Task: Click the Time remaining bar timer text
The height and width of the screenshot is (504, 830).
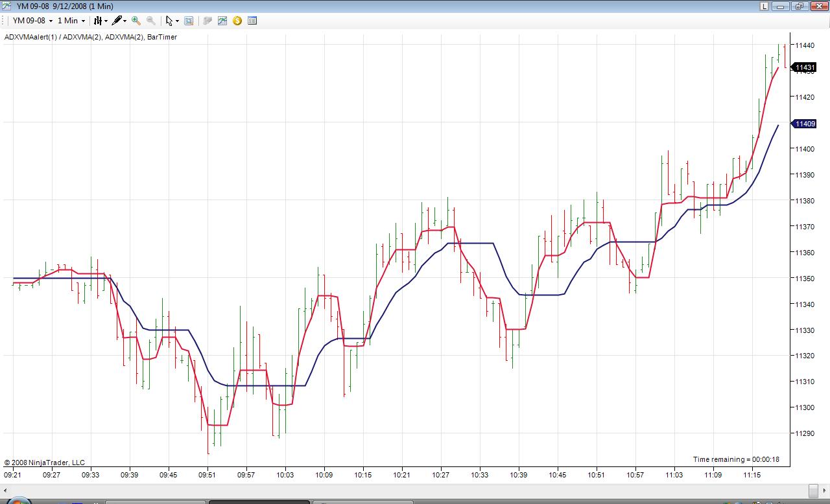Action: tap(736, 459)
